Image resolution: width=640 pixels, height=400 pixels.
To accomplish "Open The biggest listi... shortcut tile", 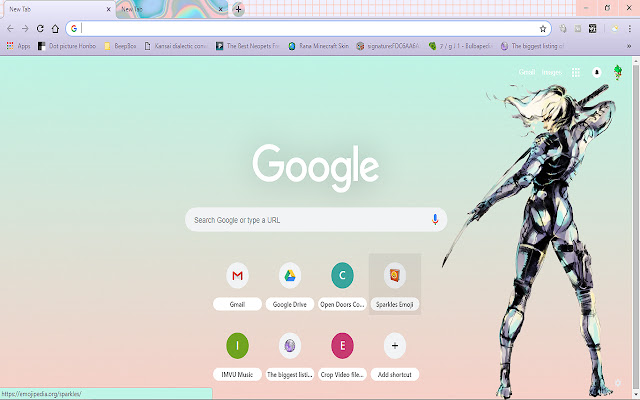I will point(290,356).
